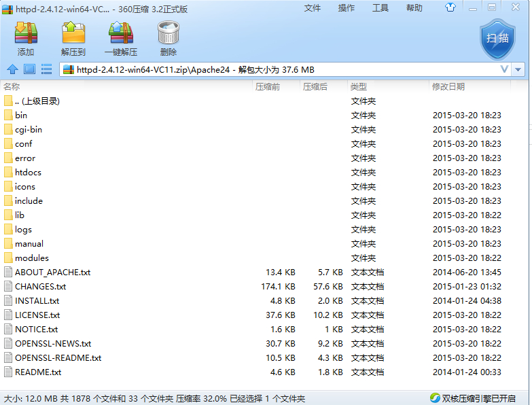Select the manual folder name

pos(29,243)
